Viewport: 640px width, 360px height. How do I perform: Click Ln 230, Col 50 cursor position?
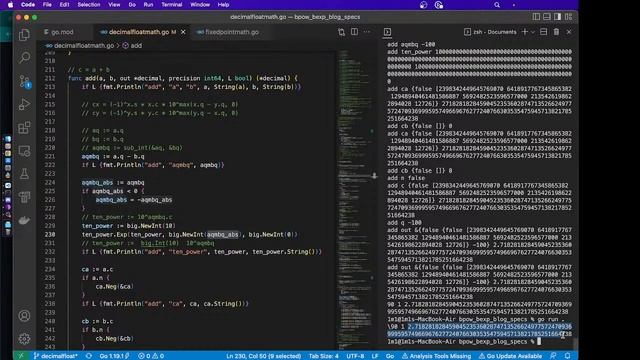(x=264, y=356)
